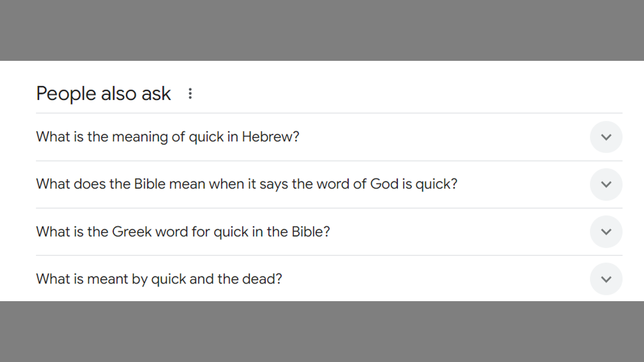Click the 'People also ask' heading

(104, 94)
